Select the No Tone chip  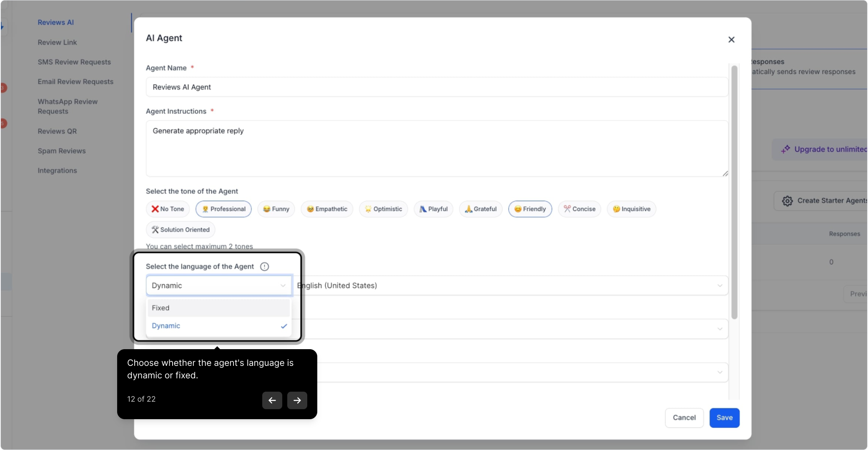168,209
